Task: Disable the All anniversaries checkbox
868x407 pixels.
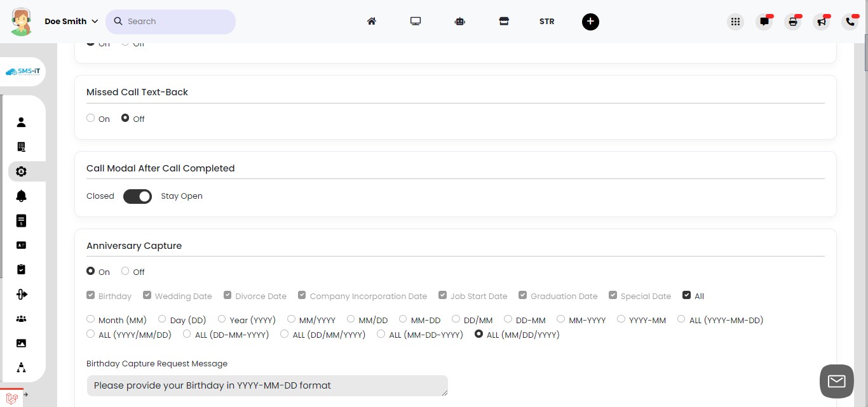Action: [x=686, y=294]
